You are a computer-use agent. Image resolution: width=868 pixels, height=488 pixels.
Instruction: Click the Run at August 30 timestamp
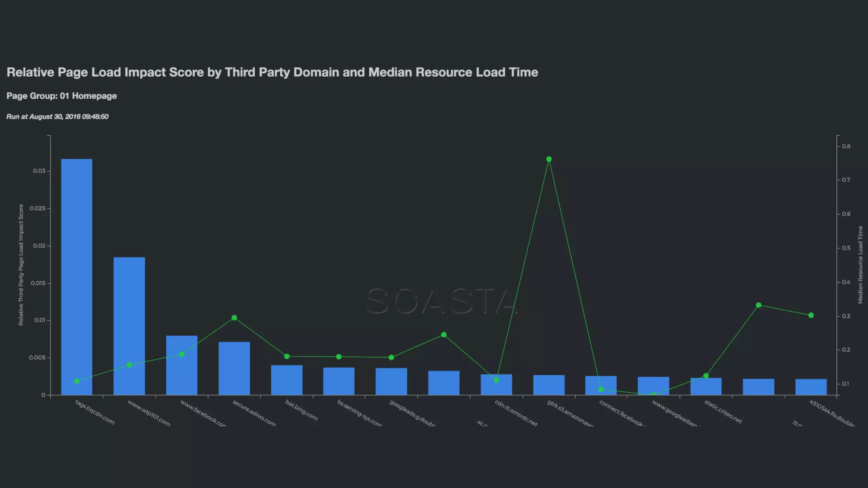(x=57, y=116)
